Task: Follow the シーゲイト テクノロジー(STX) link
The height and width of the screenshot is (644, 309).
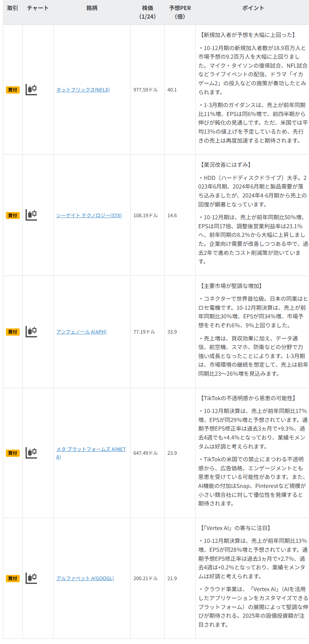Action: 89,215
